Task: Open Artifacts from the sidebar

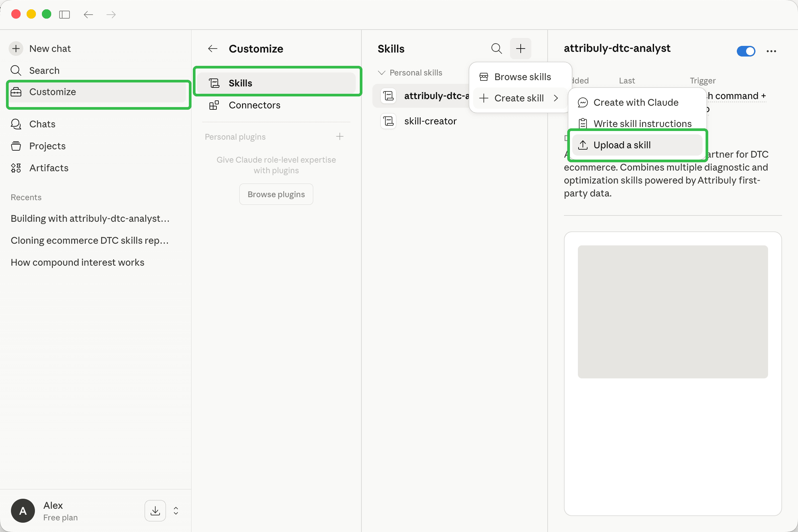Action: coord(49,168)
